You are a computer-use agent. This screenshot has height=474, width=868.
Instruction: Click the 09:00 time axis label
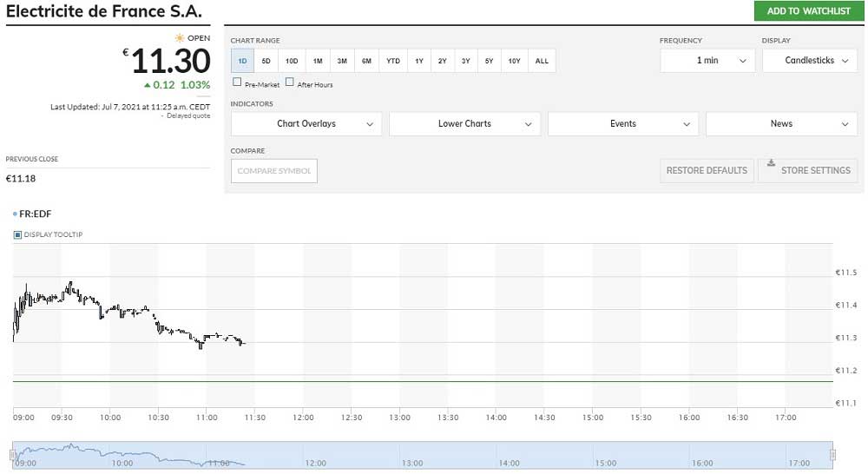tap(23, 418)
